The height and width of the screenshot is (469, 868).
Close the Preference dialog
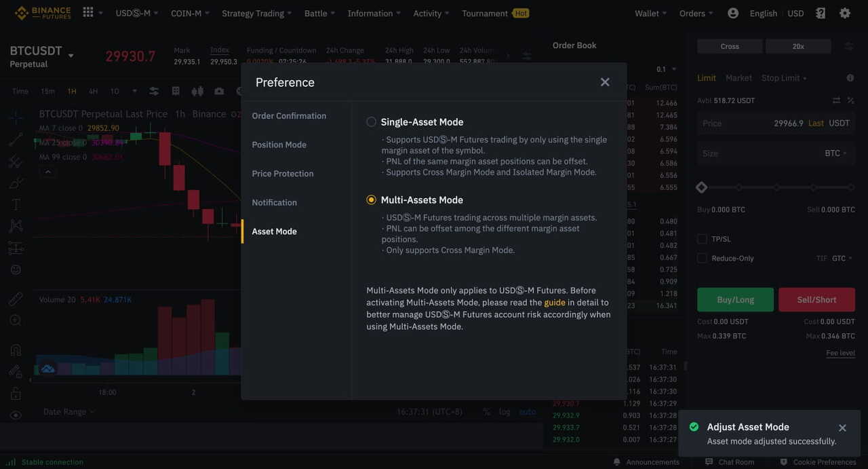point(605,82)
